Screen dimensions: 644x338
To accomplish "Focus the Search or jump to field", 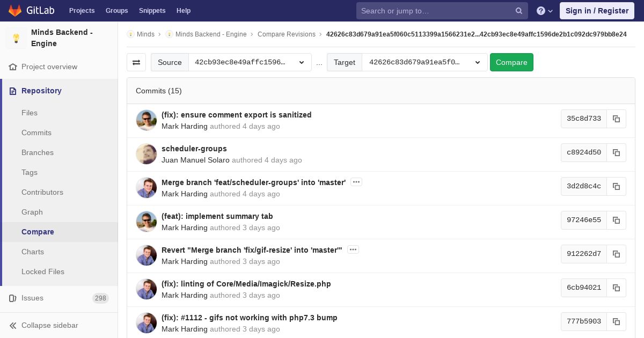I will [x=436, y=11].
